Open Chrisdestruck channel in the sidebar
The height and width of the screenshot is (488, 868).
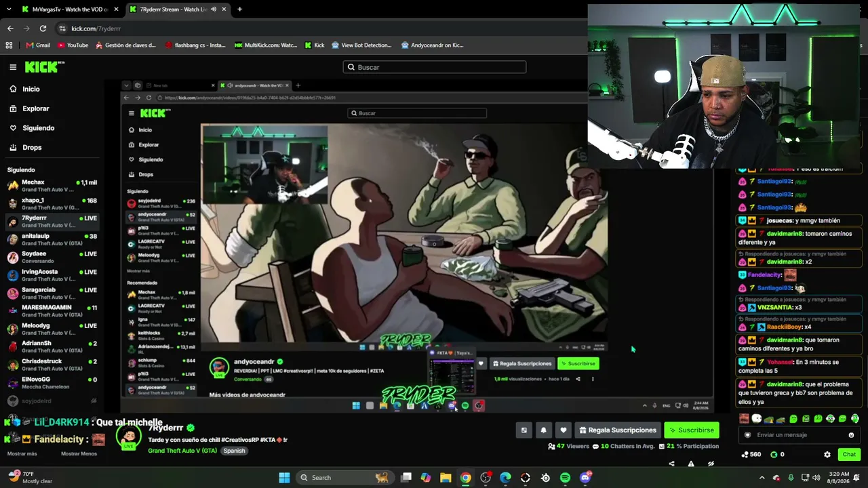pos(52,365)
